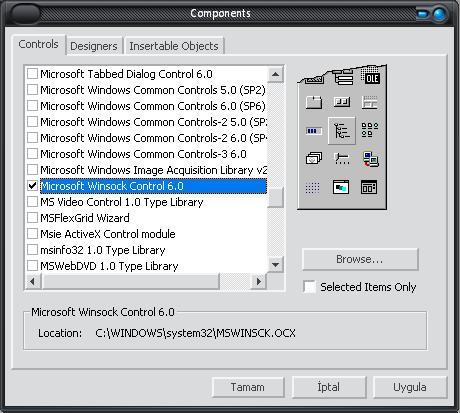Click the Location: label
This screenshot has width=460, height=413.
coord(60,333)
